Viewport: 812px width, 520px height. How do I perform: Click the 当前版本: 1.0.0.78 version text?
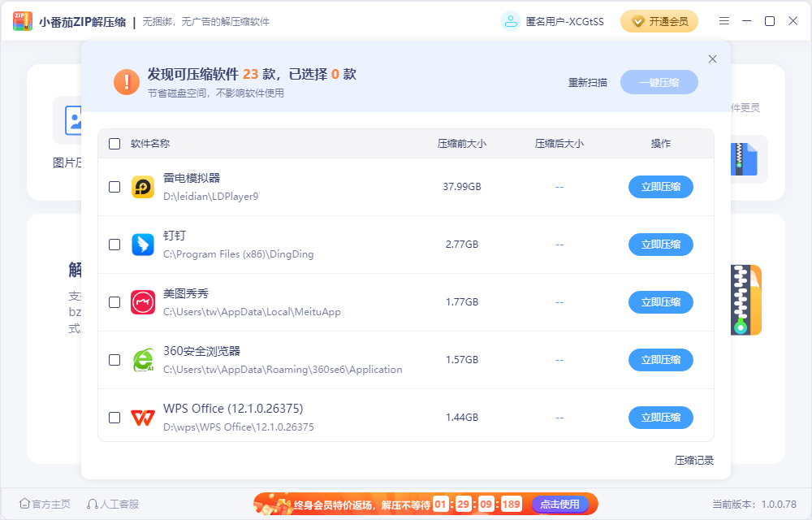(754, 504)
